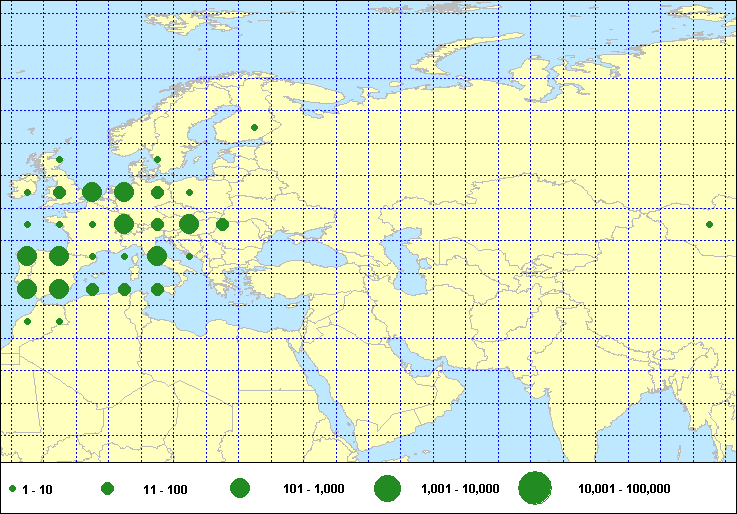The width and height of the screenshot is (737, 514).
Task: Select the "101 - 1,000" legend label
Action: [314, 489]
